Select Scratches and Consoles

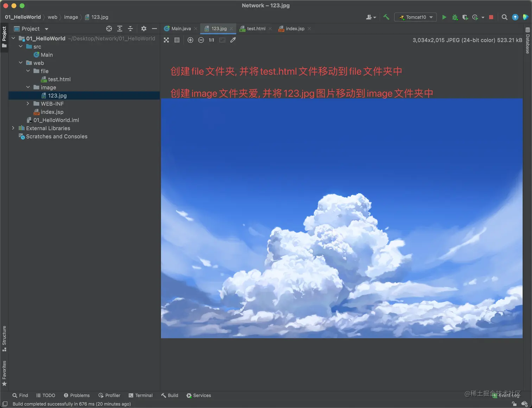(53, 136)
